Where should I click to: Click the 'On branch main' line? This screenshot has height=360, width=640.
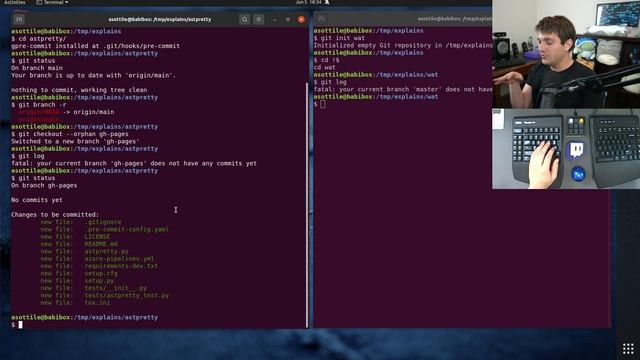click(37, 68)
